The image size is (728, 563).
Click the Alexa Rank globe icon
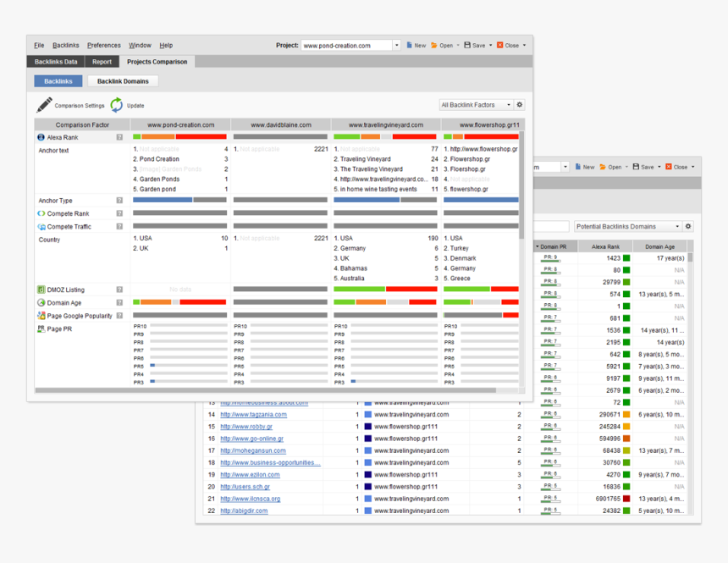(x=41, y=137)
